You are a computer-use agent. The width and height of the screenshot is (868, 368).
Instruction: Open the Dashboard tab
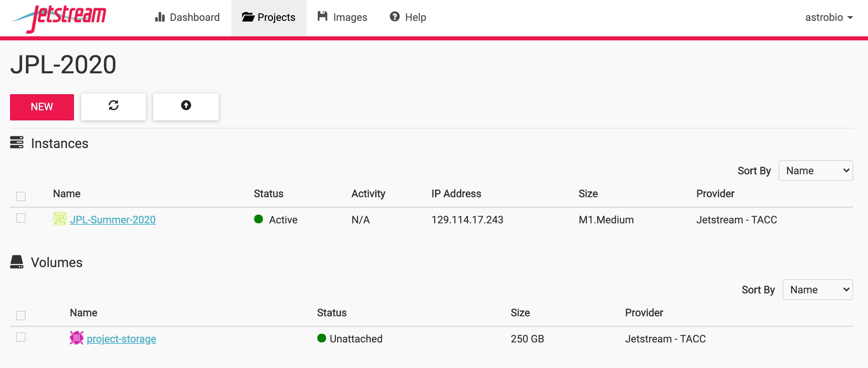[187, 17]
